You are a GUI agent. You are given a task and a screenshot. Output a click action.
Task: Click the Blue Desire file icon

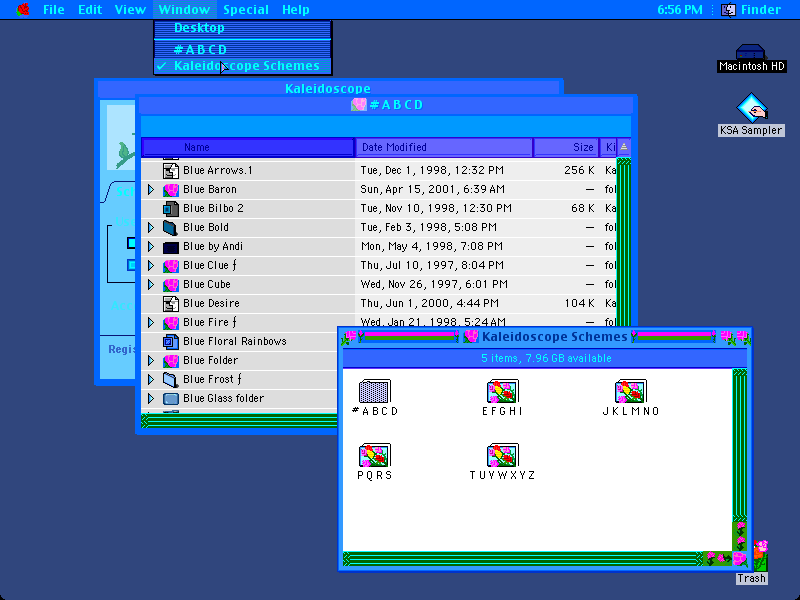tap(171, 304)
